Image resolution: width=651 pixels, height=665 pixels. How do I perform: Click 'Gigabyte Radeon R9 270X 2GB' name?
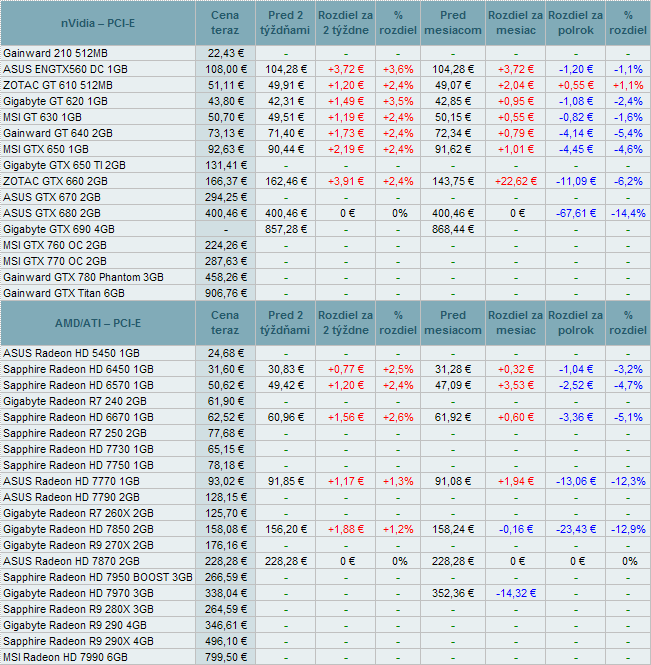click(78, 545)
